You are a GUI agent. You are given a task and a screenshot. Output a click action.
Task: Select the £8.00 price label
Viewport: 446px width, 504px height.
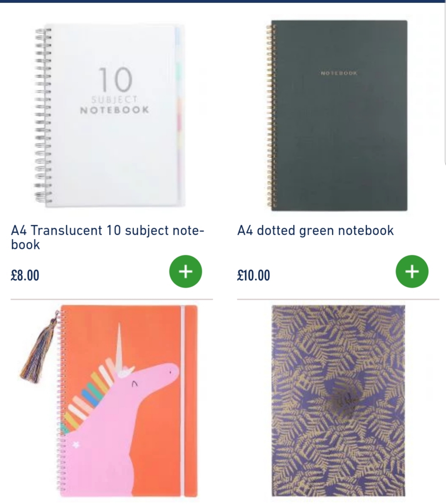click(25, 276)
